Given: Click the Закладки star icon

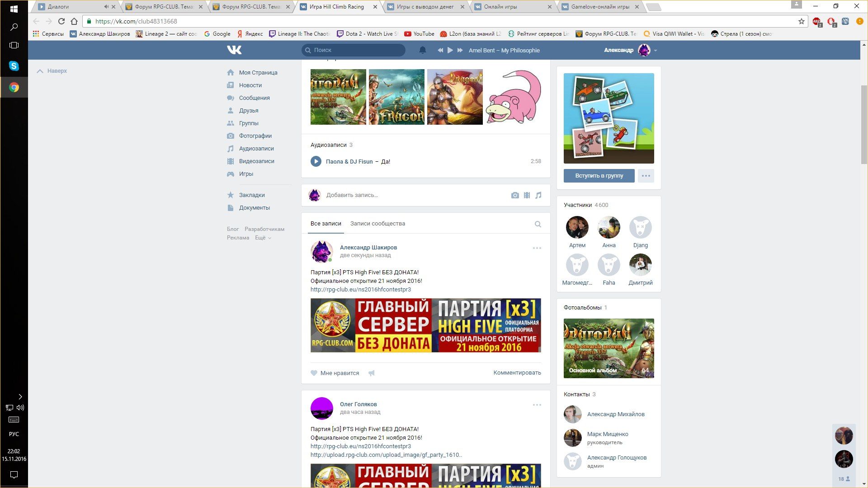Looking at the screenshot, I should [231, 195].
